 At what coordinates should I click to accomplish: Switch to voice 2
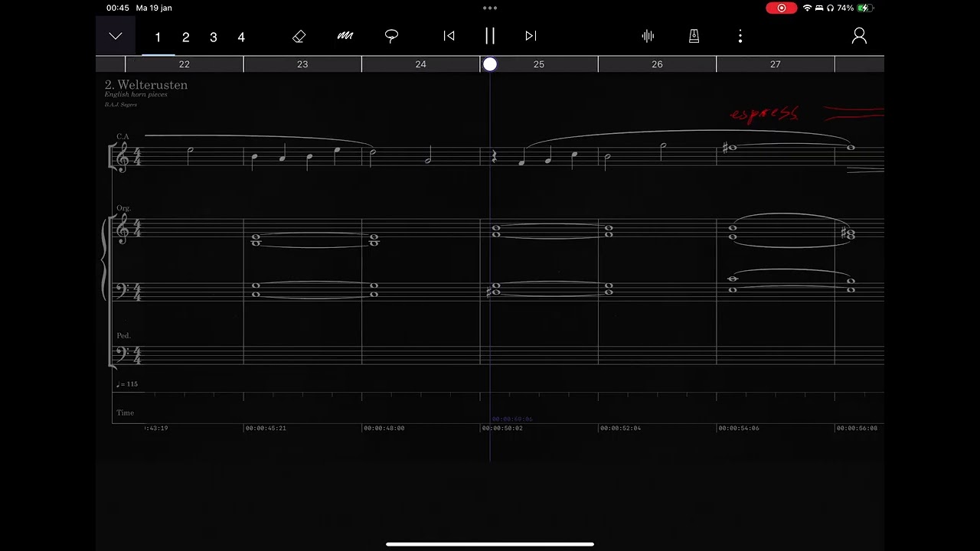(185, 37)
